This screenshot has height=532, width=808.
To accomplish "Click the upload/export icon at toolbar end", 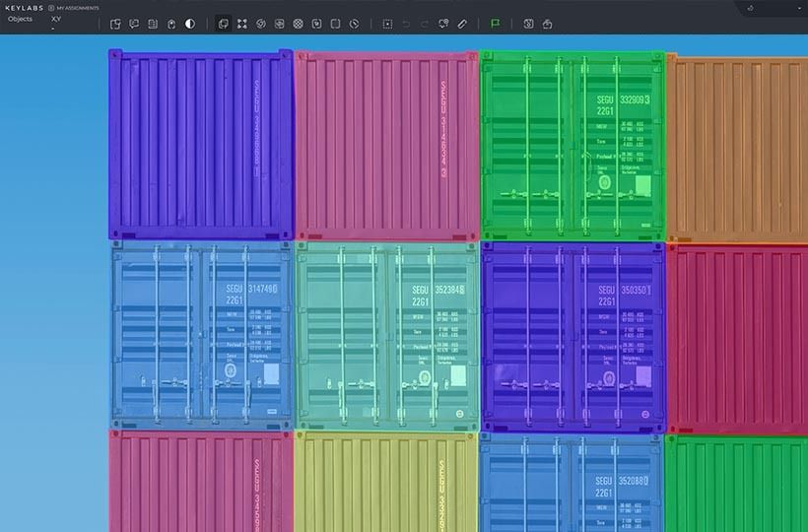I will click(x=547, y=24).
